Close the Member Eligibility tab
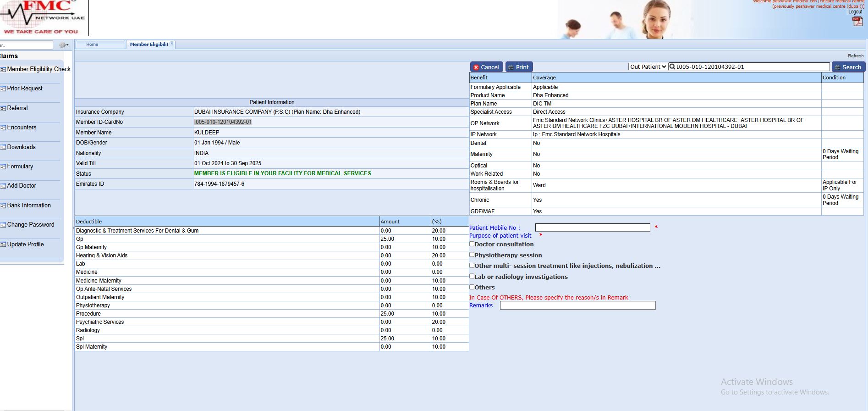 point(172,44)
